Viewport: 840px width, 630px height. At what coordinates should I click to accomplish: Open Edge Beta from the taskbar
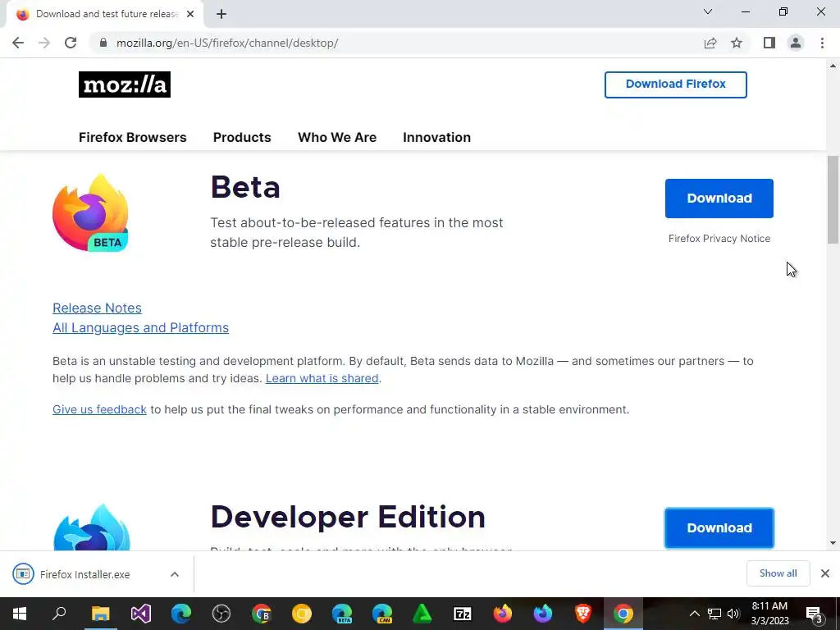(342, 614)
